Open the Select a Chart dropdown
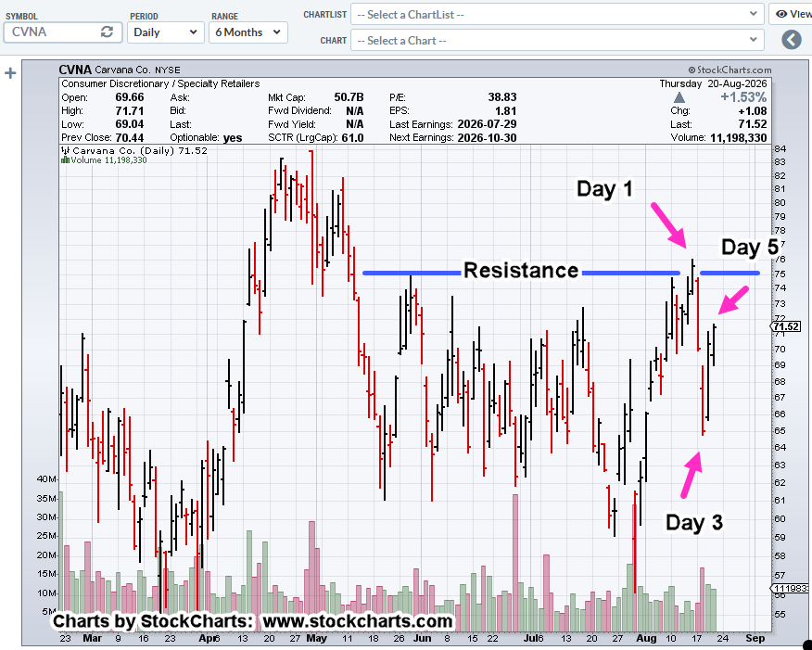The height and width of the screenshot is (650, 812). [x=557, y=41]
